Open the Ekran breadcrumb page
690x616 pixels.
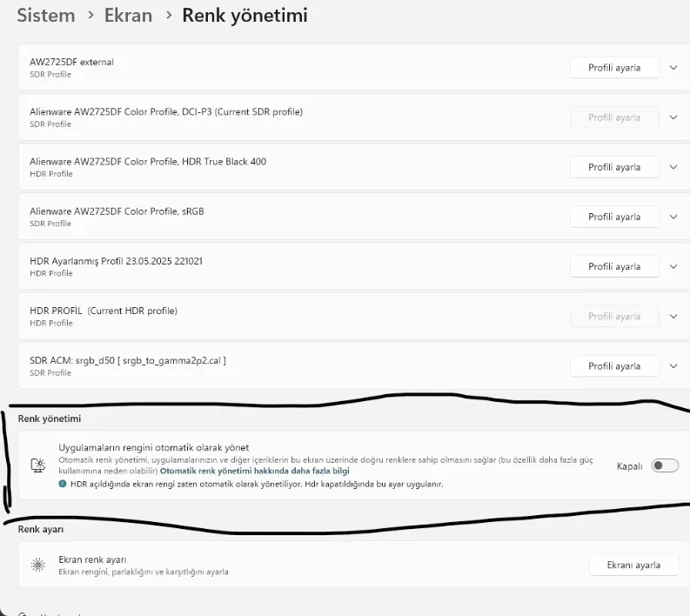click(128, 16)
